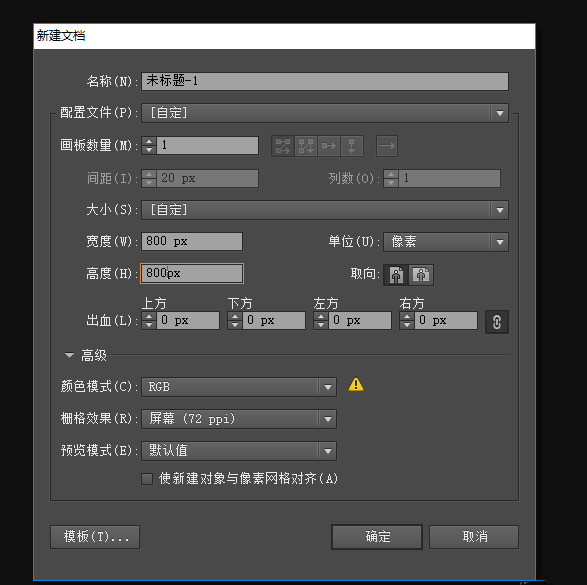The image size is (587, 585).
Task: Click the 间距 spacing field
Action: click(x=207, y=178)
